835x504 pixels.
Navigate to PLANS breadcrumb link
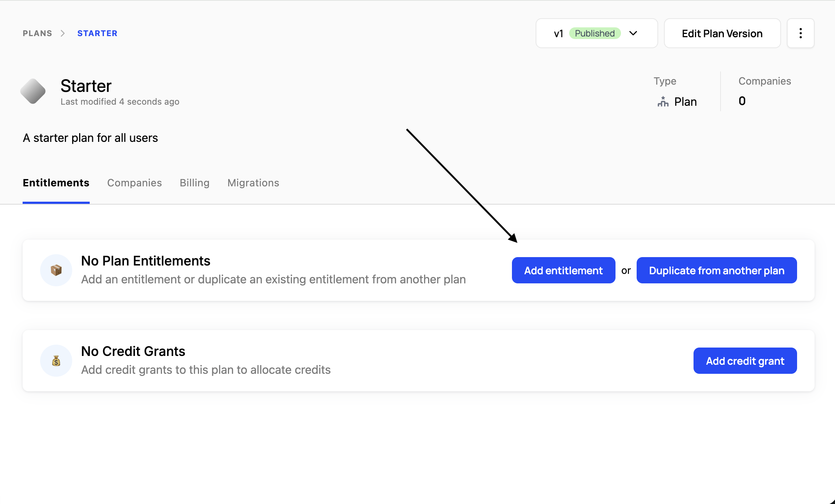[37, 33]
